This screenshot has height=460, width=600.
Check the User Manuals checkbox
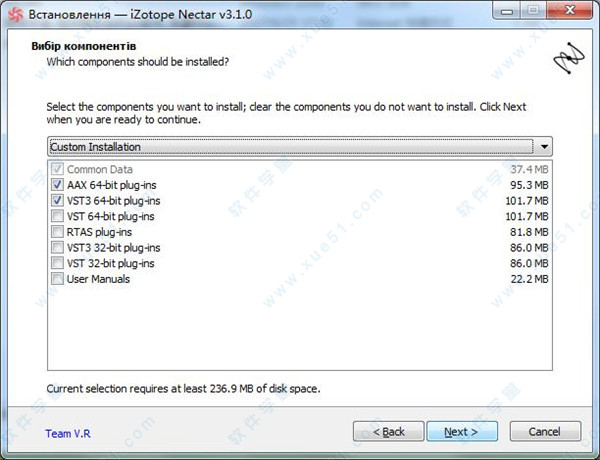pyautogui.click(x=57, y=279)
